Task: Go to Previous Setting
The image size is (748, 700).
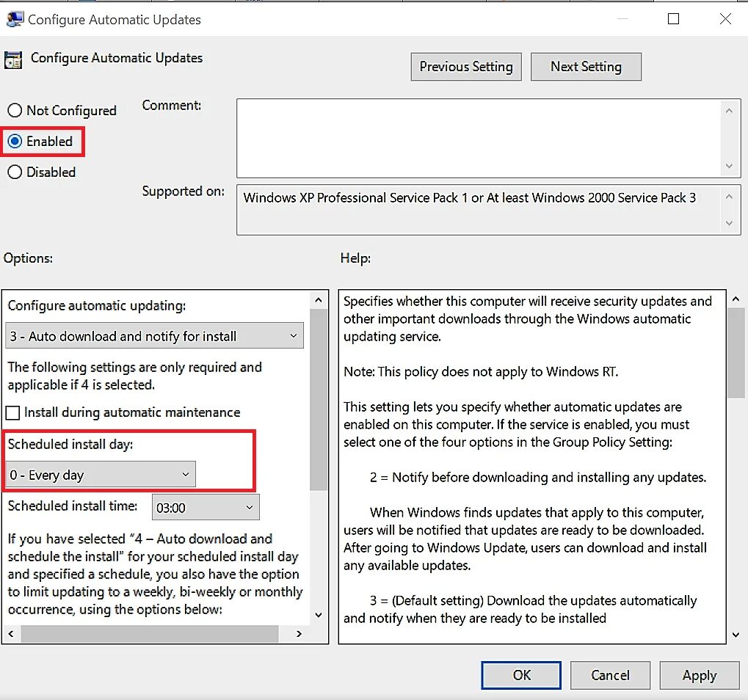Action: (x=466, y=67)
